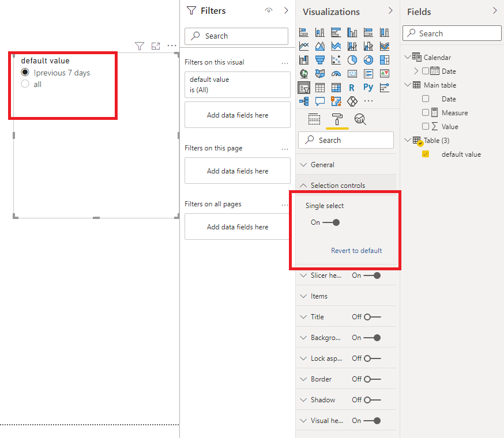Select the Python (Py) visual

point(368,88)
